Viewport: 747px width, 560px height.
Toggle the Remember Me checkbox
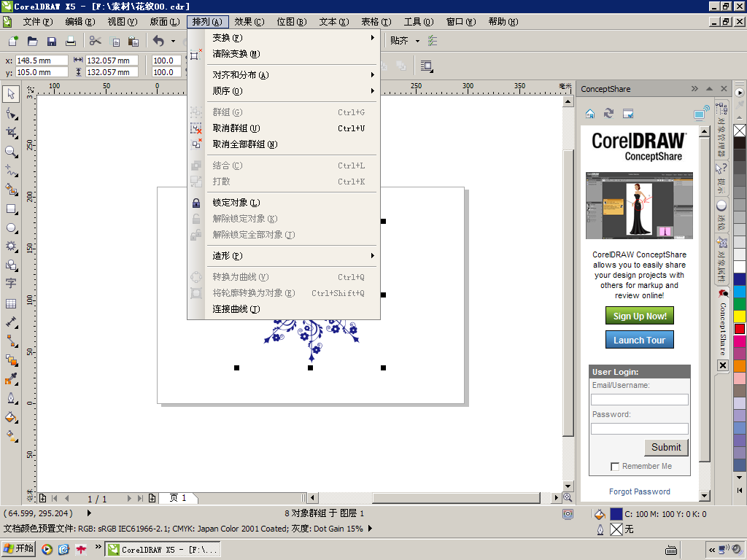[x=615, y=467]
